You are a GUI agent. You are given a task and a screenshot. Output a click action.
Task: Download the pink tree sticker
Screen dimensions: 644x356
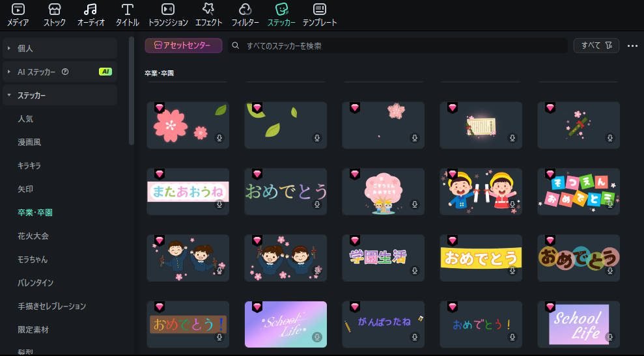tap(415, 204)
